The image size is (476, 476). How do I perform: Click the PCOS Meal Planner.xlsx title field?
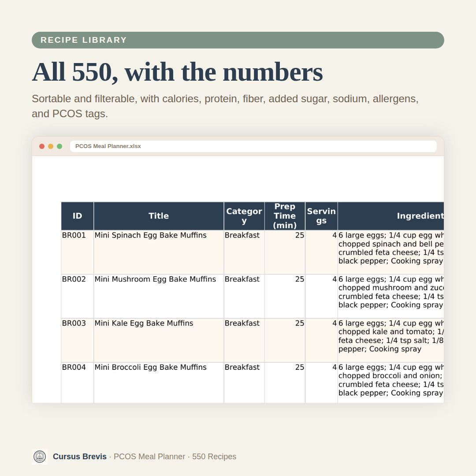pos(253,146)
